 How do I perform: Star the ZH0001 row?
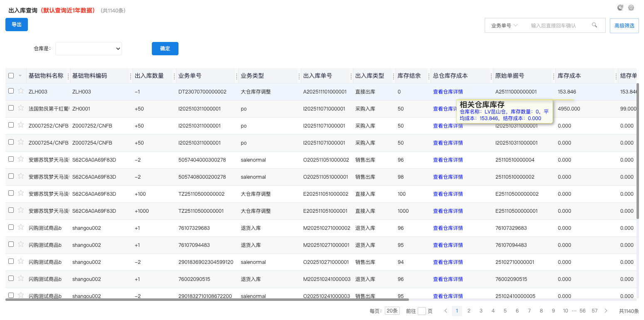(21, 108)
